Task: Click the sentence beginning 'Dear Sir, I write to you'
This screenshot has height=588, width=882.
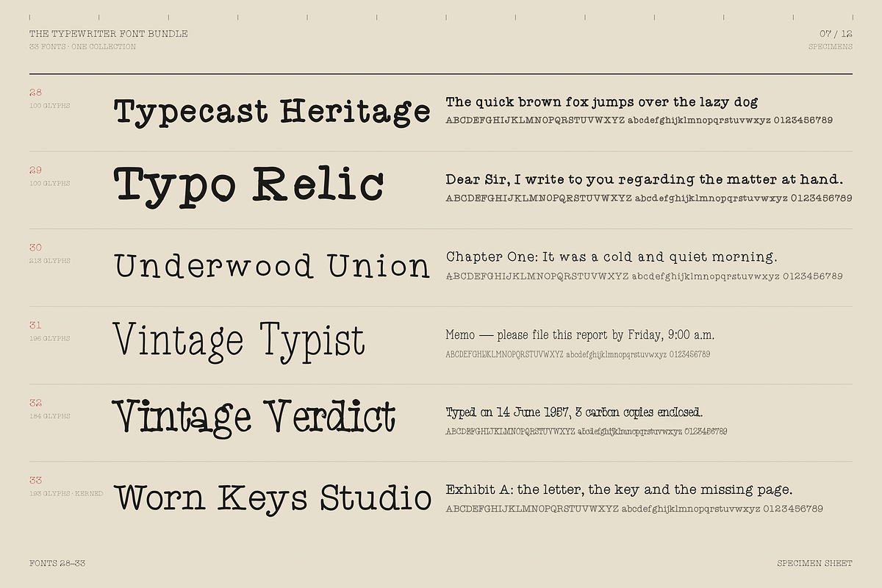Action: [645, 180]
